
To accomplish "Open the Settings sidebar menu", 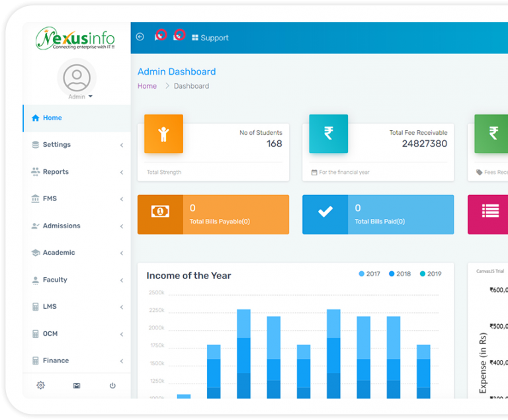I will 77,145.
